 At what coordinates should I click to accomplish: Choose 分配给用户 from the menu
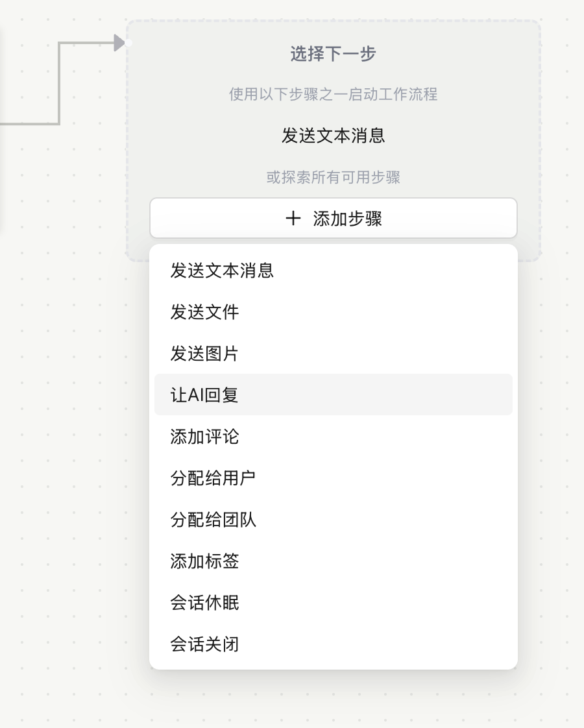pyautogui.click(x=212, y=478)
